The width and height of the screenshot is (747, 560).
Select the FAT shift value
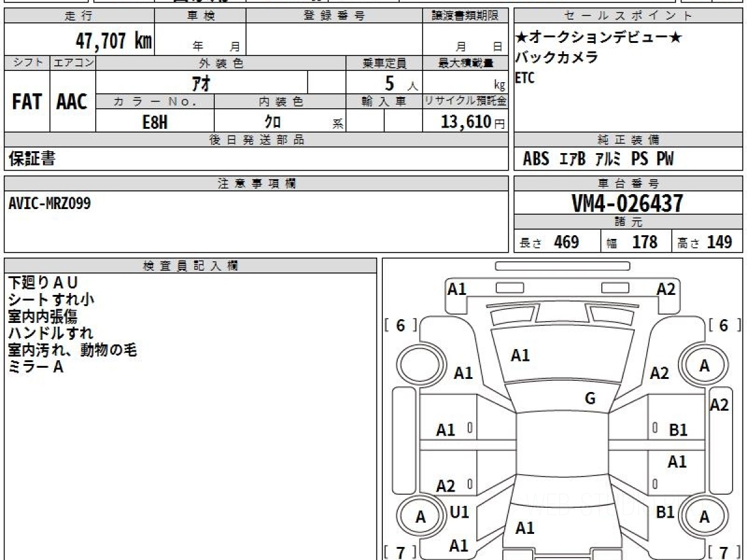point(27,101)
